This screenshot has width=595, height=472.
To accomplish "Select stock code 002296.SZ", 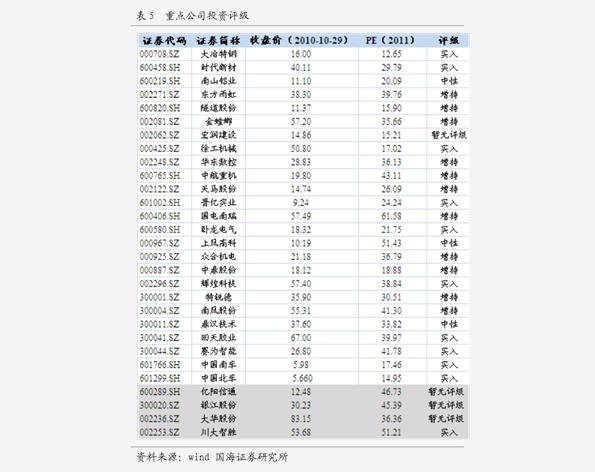I will coord(159,284).
